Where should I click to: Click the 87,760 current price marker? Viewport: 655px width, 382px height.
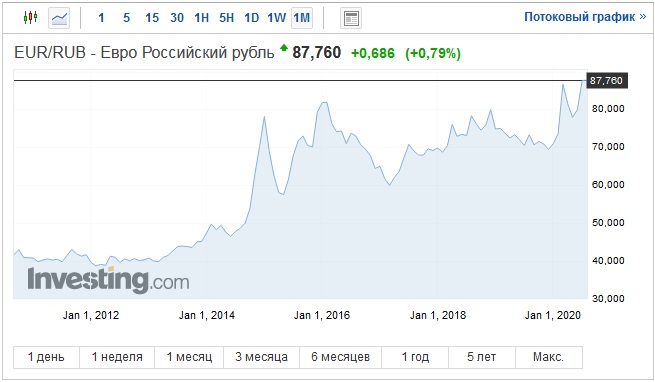(x=607, y=80)
